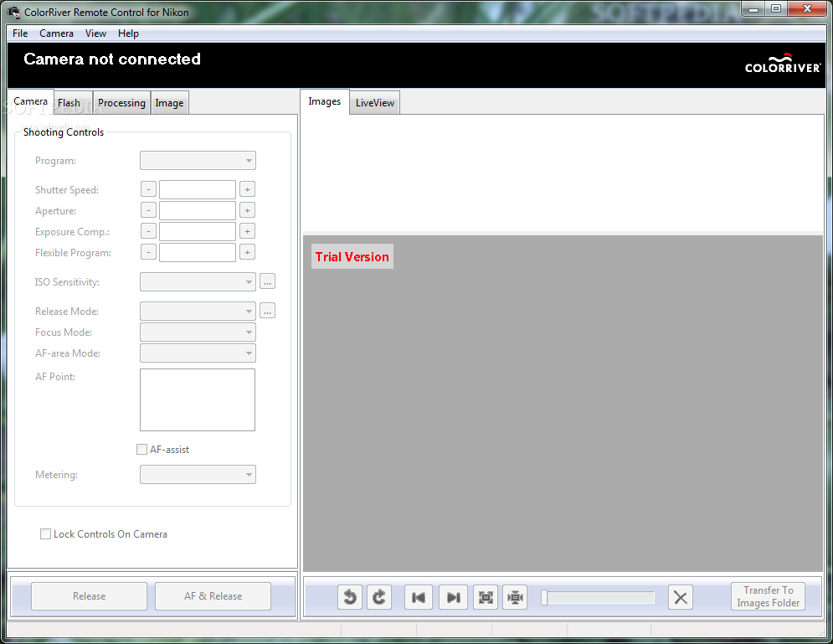Rotate image clockwise with the right rotate icon
This screenshot has height=644, width=833.
(379, 597)
